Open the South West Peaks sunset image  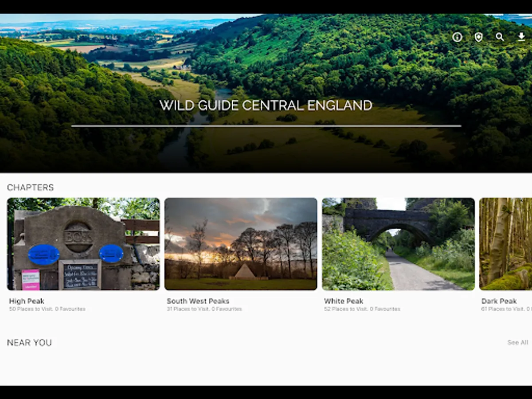pyautogui.click(x=241, y=244)
